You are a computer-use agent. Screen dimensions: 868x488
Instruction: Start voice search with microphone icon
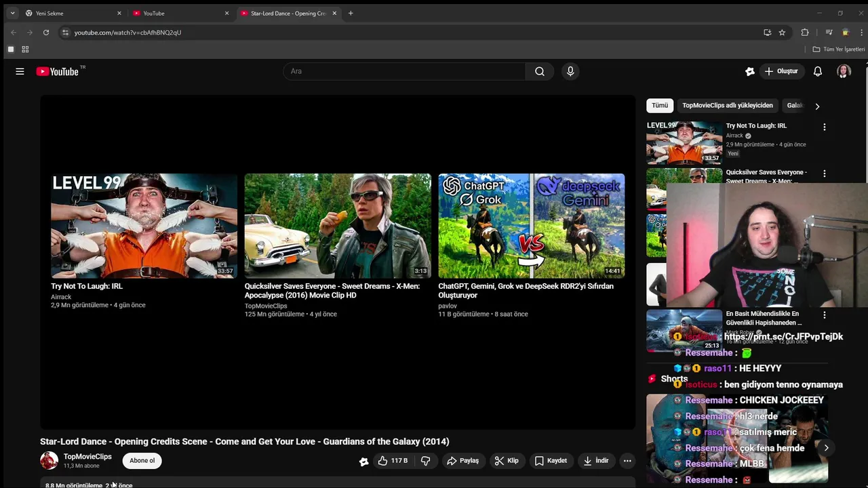coord(570,71)
